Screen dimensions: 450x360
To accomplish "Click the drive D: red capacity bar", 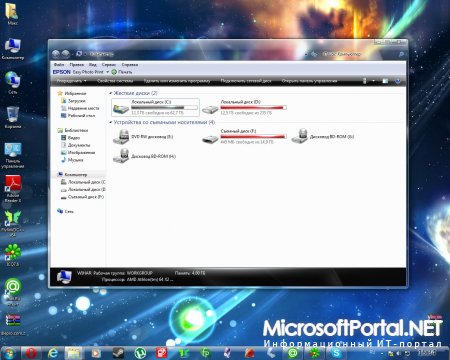I will (253, 107).
